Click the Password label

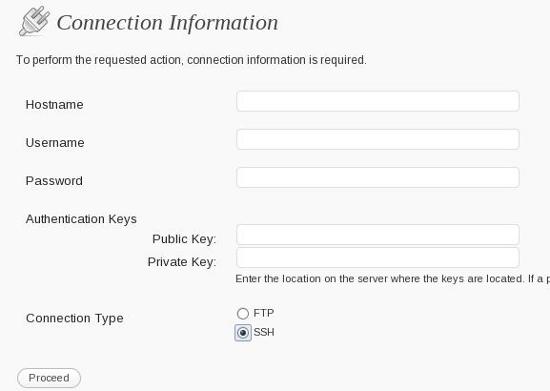(x=54, y=181)
